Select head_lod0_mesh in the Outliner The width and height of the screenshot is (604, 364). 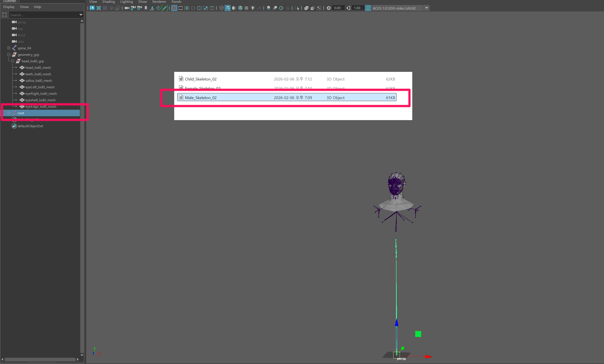click(38, 67)
